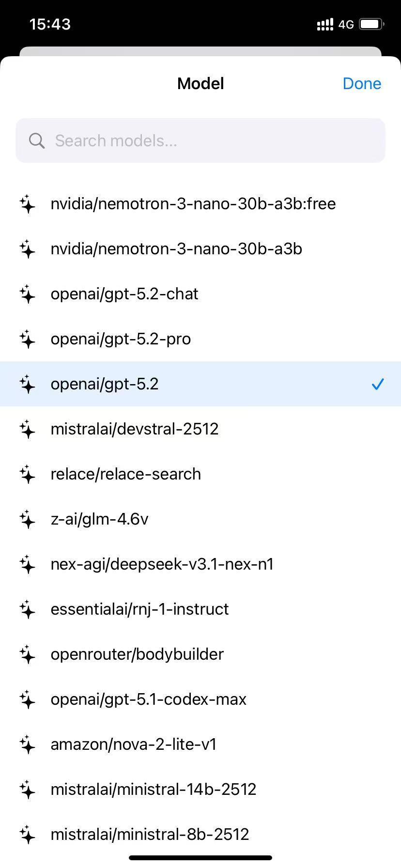Viewport: 401px width, 868px height.
Task: Tap the Done button
Action: point(362,83)
